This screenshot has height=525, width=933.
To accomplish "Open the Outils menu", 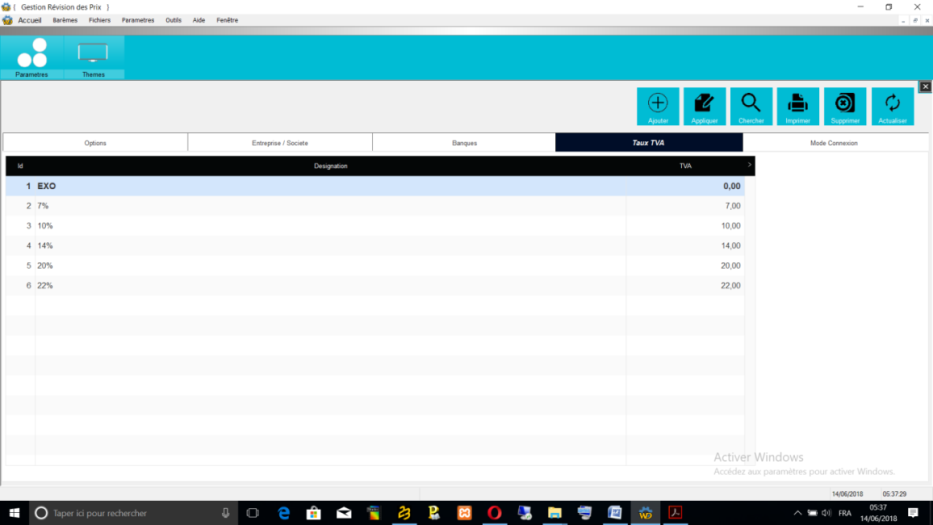I will (174, 20).
